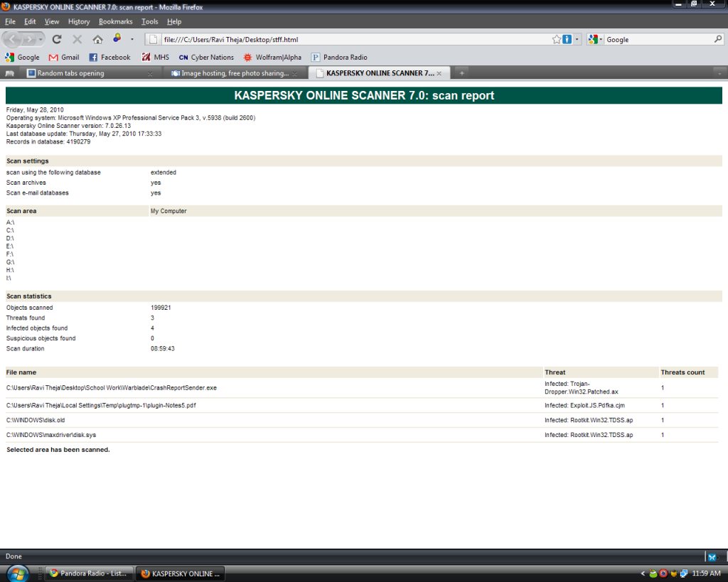Expand the search engine dropdown
The image size is (728, 582).
click(x=596, y=40)
